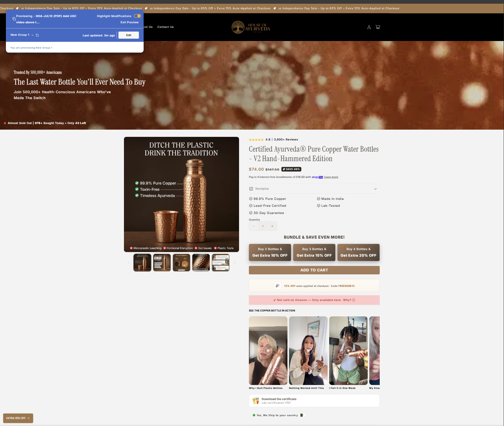
Task: Click the House of Ayurveda logo
Action: coord(251,27)
